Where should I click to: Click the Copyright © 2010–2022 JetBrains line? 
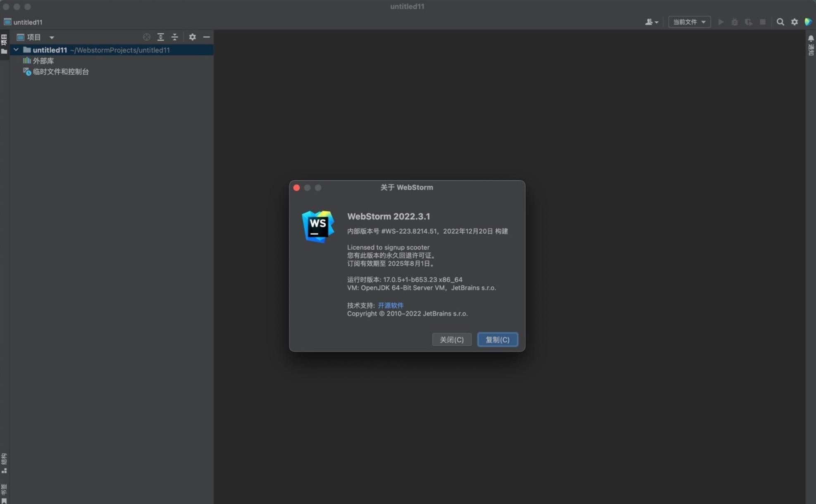407,314
